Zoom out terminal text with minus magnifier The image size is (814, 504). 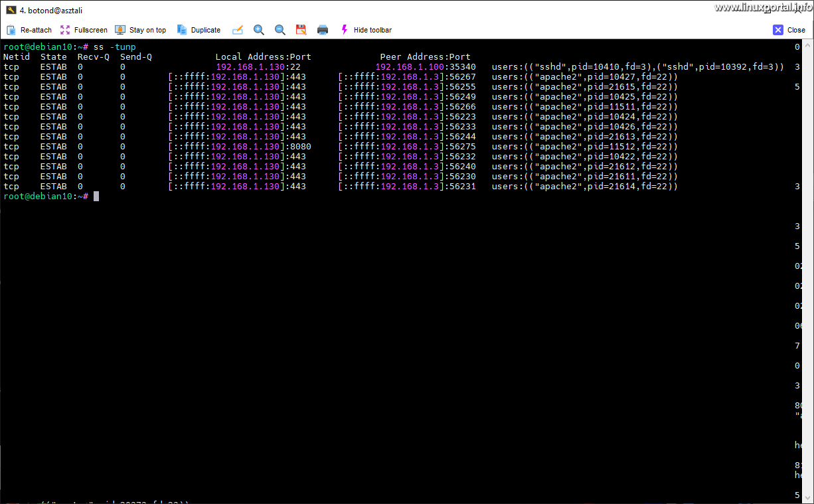pos(280,30)
